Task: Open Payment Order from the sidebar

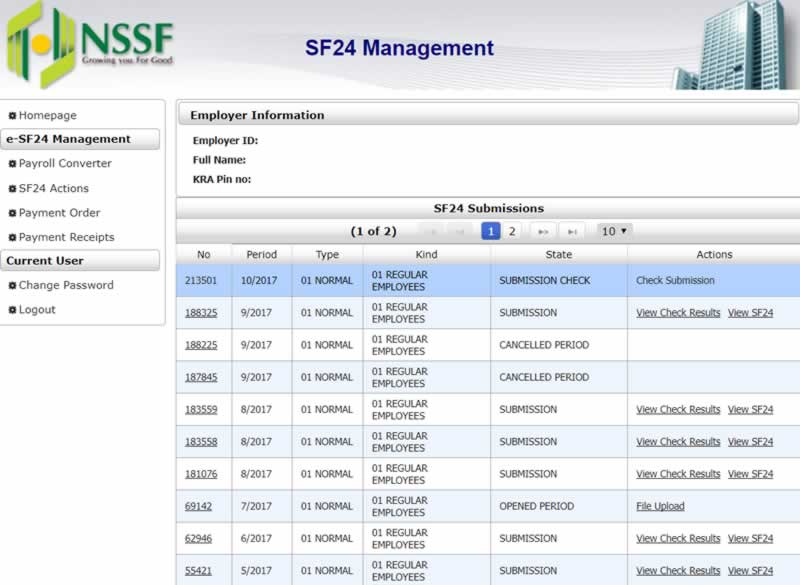Action: [x=59, y=213]
